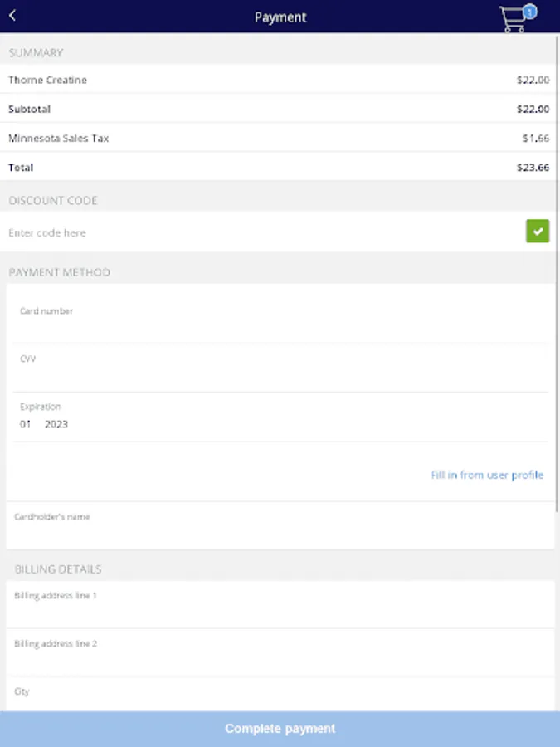Enter the Cardholder's name field

280,530
